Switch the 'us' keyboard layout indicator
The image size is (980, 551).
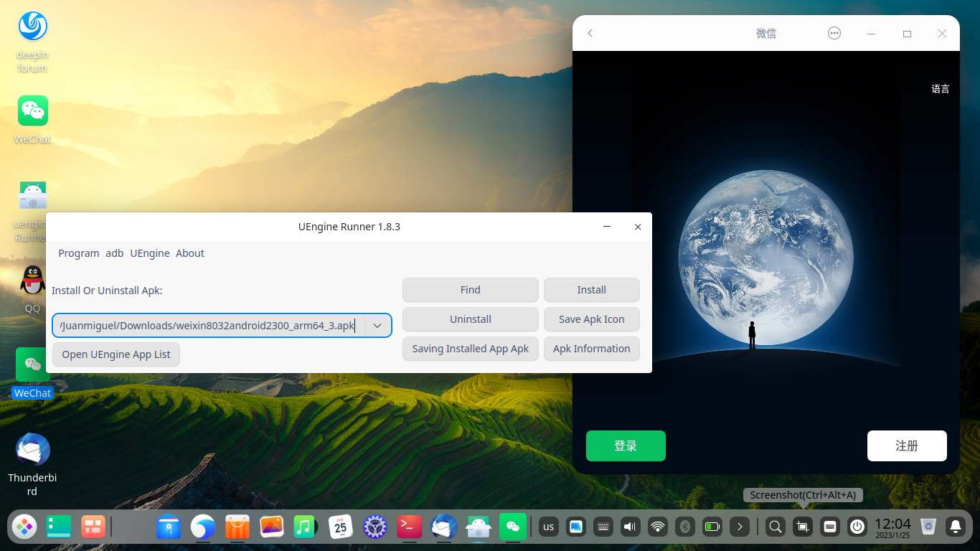click(549, 527)
